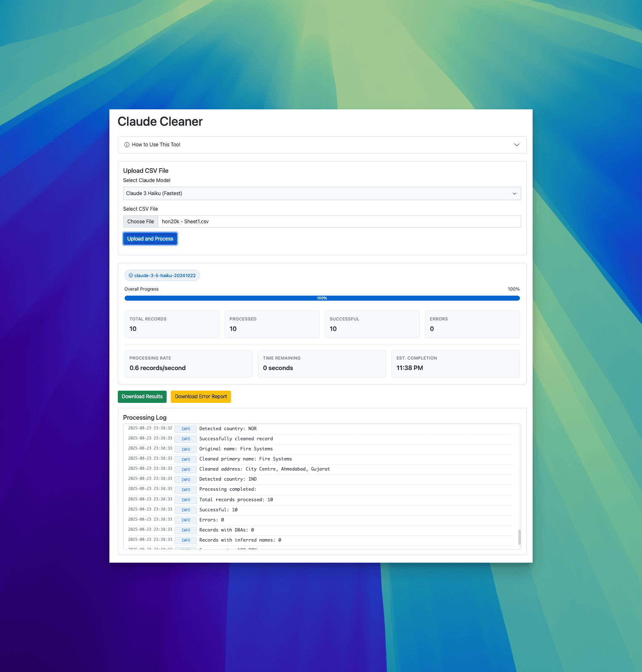Click INFO badge beside Detected country: NOR

[186, 429]
